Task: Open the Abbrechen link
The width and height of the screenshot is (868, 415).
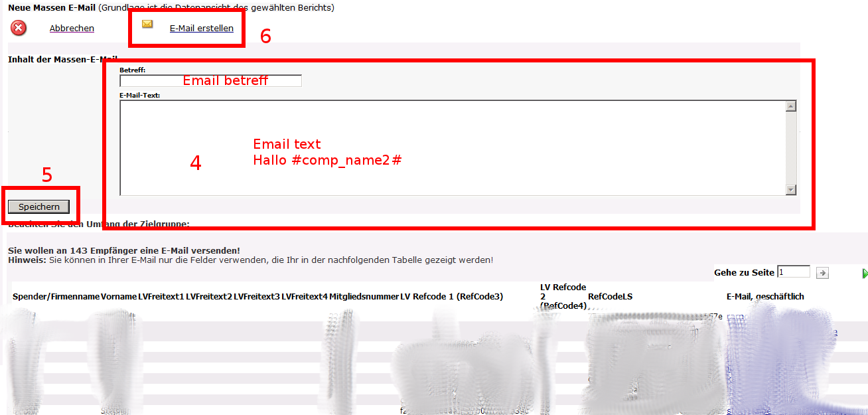Action: (72, 29)
